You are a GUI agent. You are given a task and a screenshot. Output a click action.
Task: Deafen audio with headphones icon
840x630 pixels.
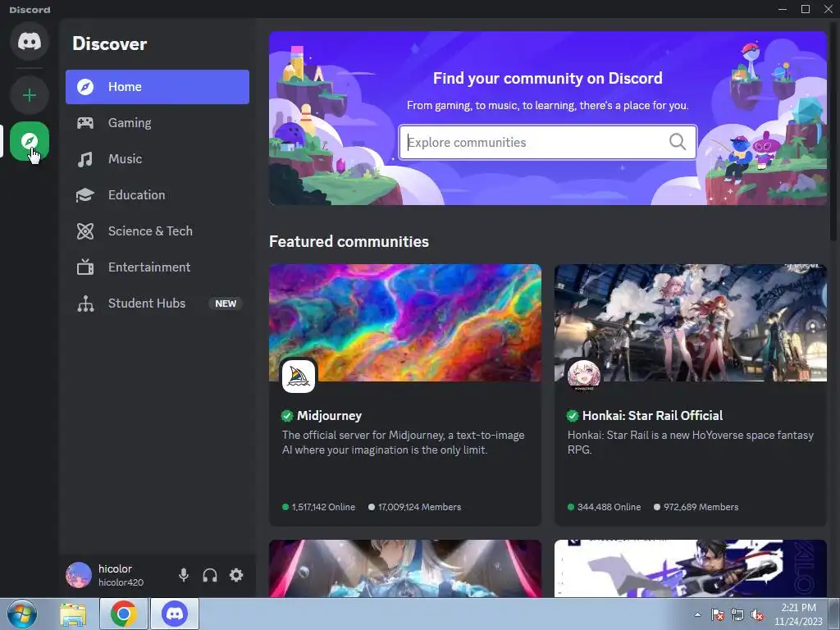(210, 575)
